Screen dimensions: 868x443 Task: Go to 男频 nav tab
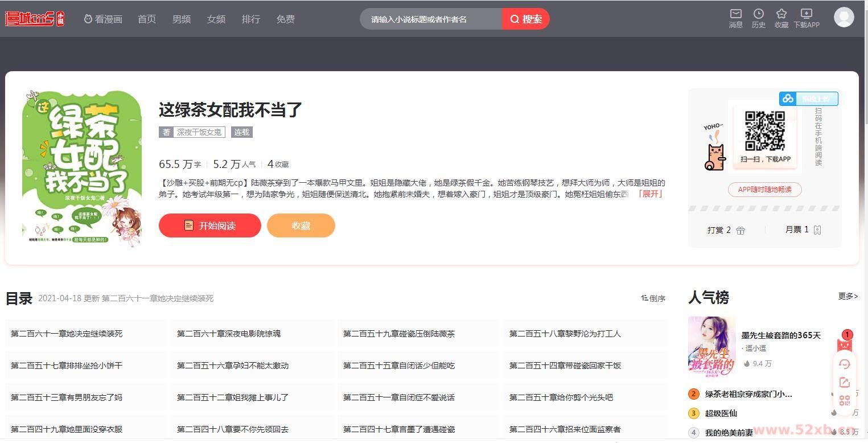181,19
